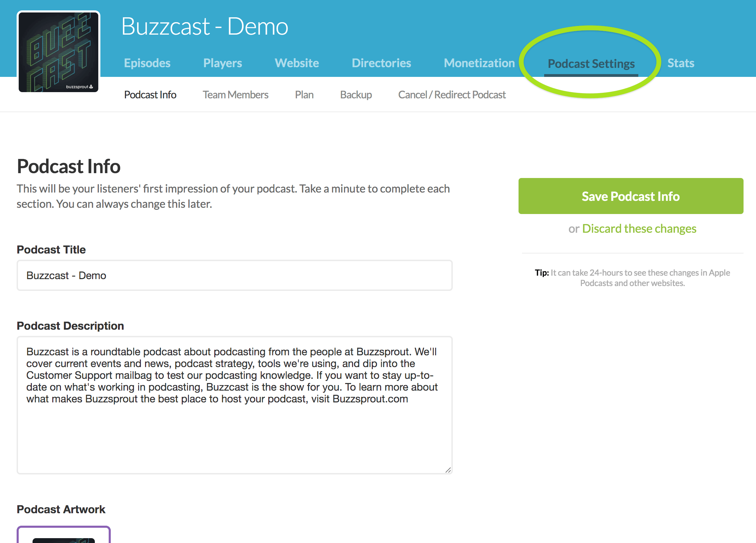Viewport: 756px width, 543px height.
Task: Open the Monetization tab
Action: point(479,63)
